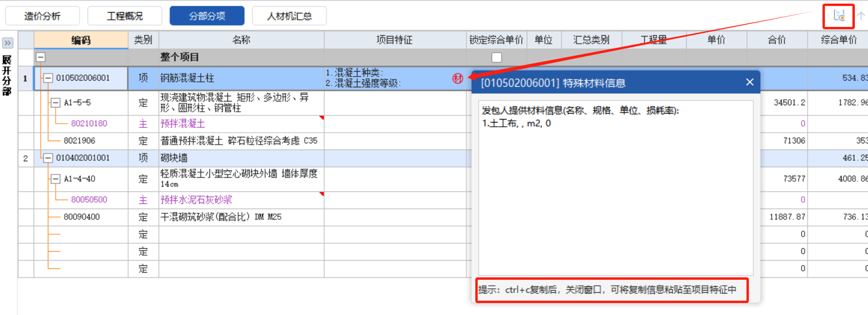Image resolution: width=868 pixels, height=315 pixels.
Task: Collapse quota A1-5-5
Action: pyautogui.click(x=56, y=102)
